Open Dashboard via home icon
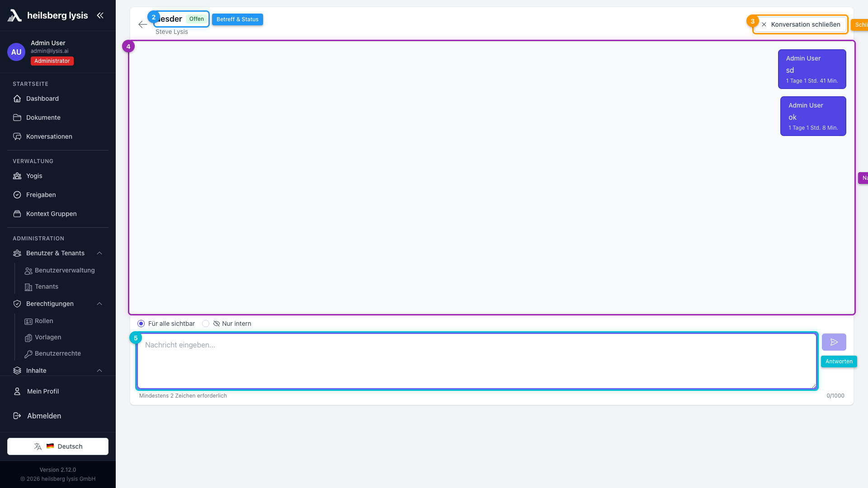The width and height of the screenshot is (868, 488). (17, 99)
